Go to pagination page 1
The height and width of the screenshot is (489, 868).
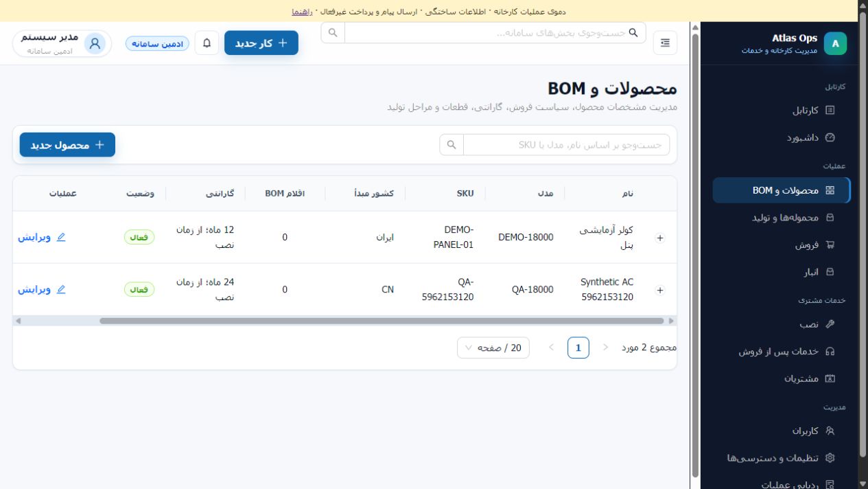tap(578, 348)
